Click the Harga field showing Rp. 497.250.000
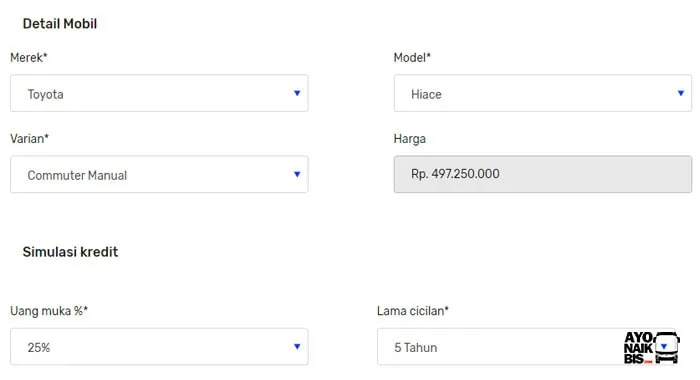Viewport: 700px width, 380px height. (543, 174)
